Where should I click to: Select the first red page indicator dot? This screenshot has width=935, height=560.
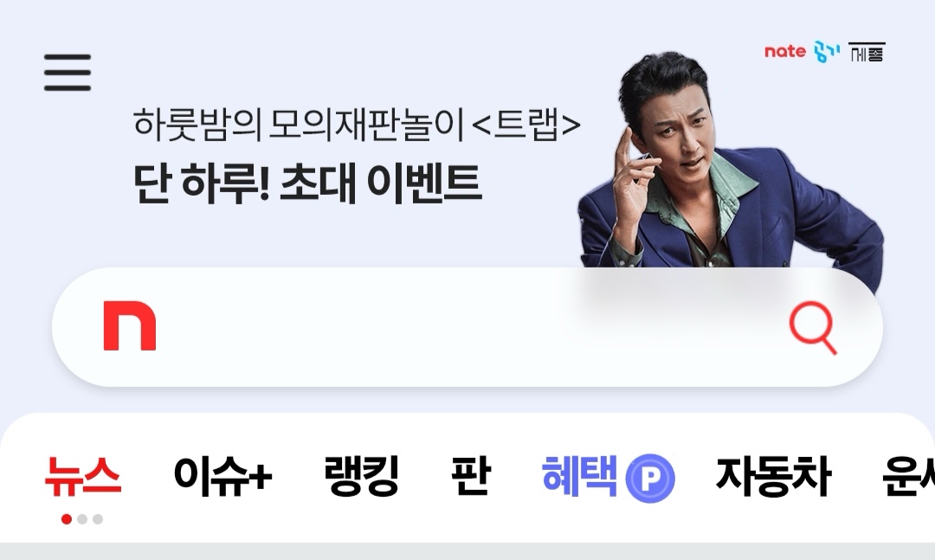click(x=67, y=519)
